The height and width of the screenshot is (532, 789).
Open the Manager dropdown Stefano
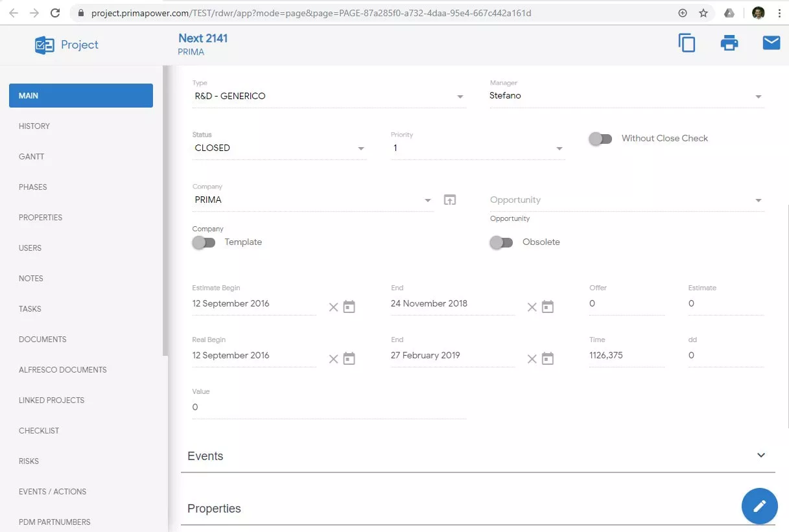coord(627,96)
